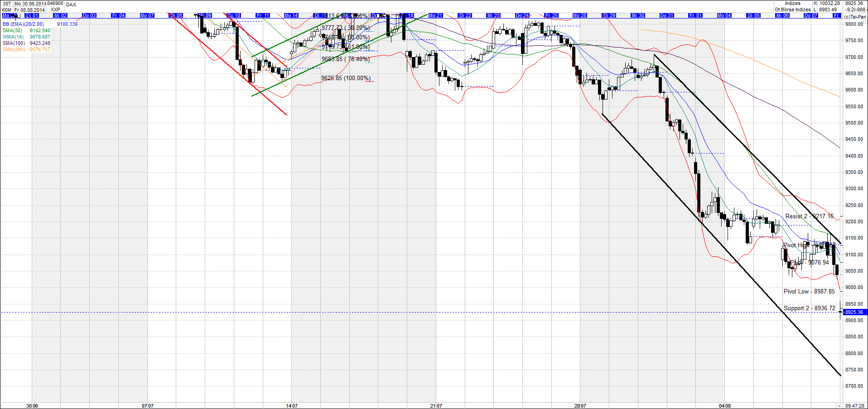
Task: Click the 28 07 date axis label
Action: click(580, 406)
